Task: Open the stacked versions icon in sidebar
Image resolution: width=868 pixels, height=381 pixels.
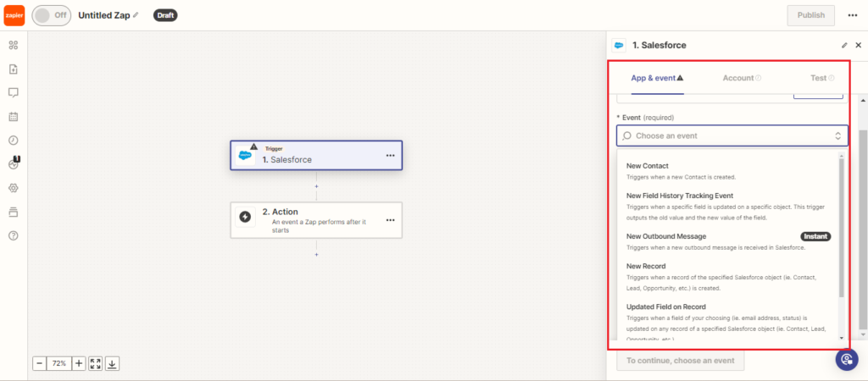Action: (14, 212)
